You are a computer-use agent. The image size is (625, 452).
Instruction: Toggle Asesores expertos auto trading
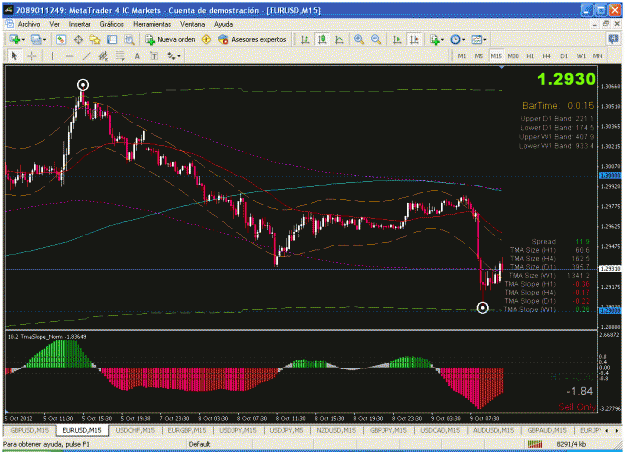[x=252, y=39]
